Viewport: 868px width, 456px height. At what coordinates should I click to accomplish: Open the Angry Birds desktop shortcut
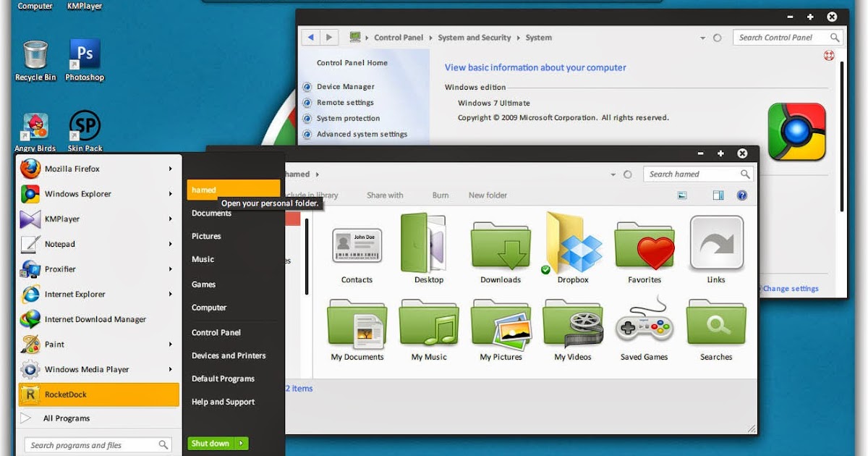coord(35,132)
